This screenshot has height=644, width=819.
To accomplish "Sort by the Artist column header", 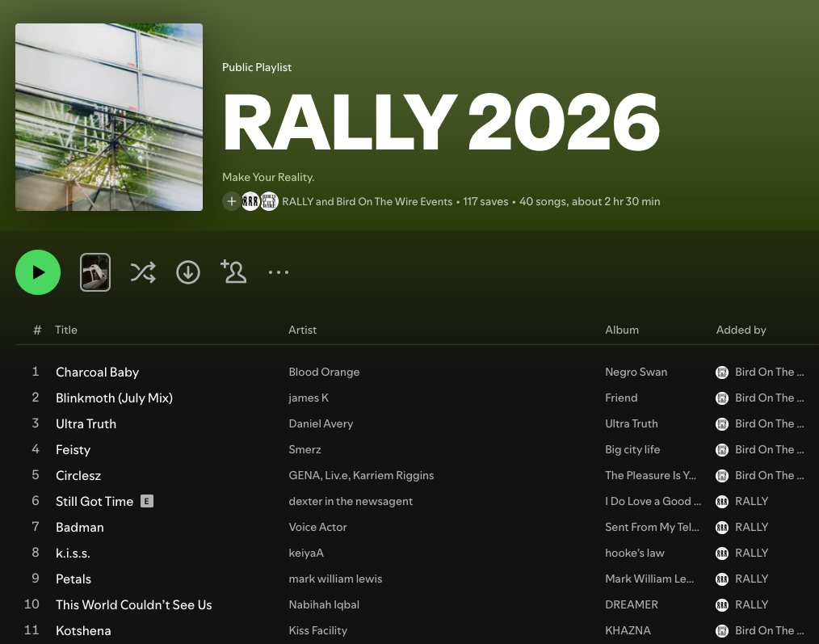I will coord(302,330).
